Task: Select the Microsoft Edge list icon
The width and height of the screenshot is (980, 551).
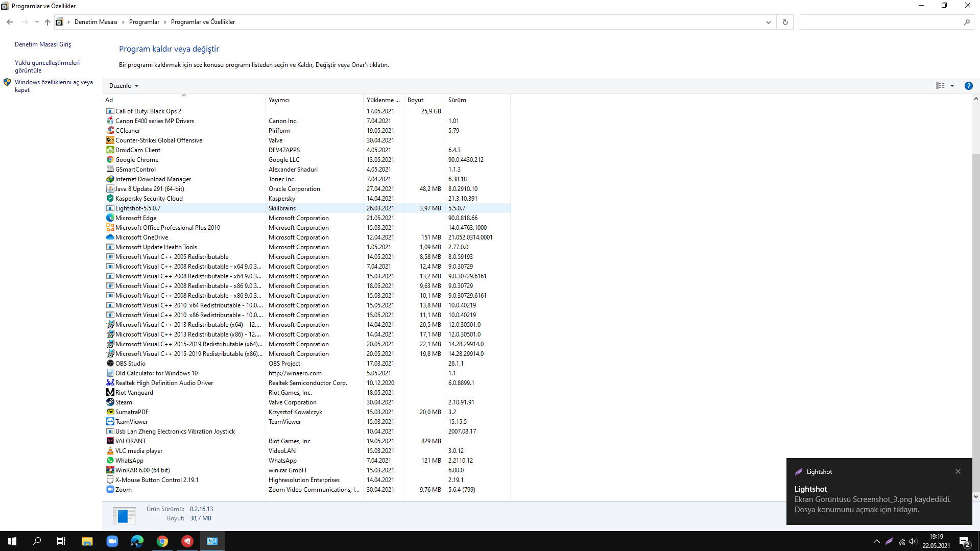Action: [x=110, y=218]
